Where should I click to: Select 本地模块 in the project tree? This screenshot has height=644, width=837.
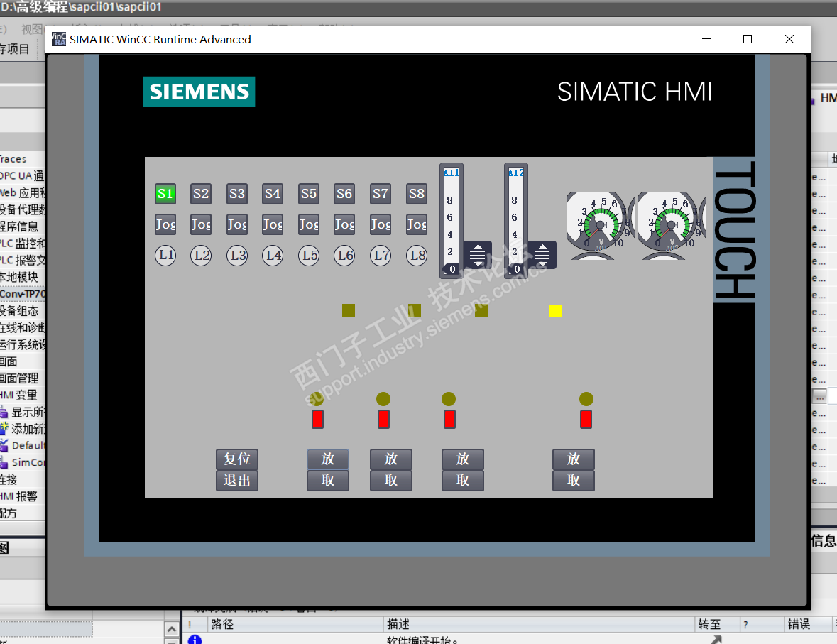pos(19,277)
